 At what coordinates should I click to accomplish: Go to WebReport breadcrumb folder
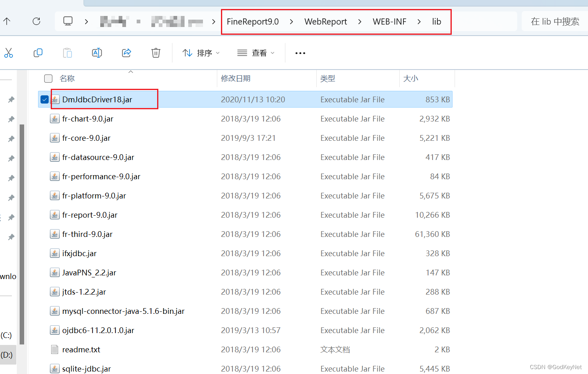[x=326, y=22]
